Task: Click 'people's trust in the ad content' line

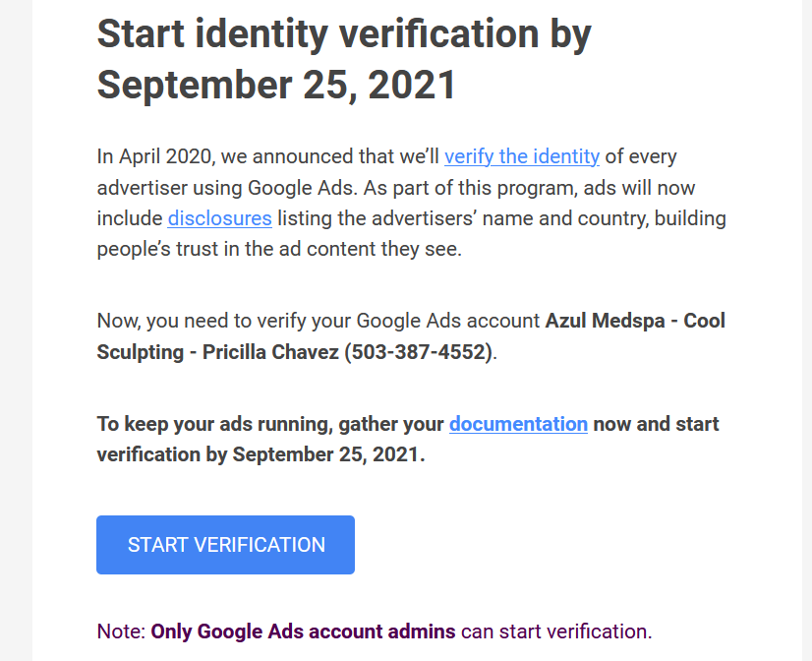Action: (279, 249)
